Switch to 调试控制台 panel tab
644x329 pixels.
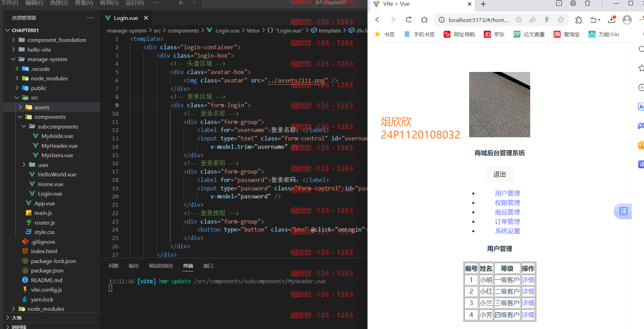(x=161, y=266)
